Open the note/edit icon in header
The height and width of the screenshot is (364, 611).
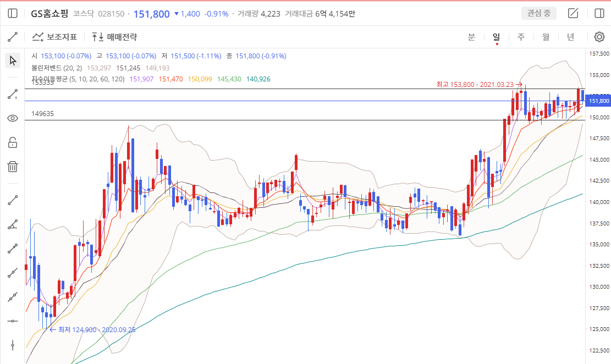tap(573, 13)
